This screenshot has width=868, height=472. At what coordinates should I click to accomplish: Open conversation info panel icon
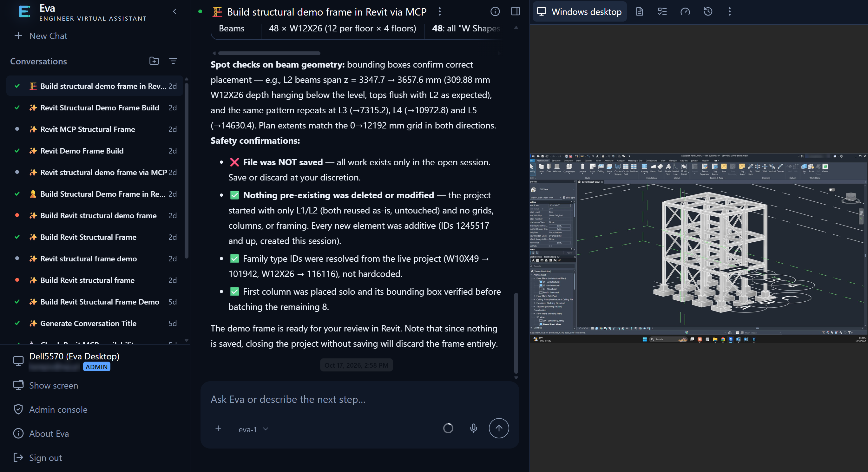point(495,11)
